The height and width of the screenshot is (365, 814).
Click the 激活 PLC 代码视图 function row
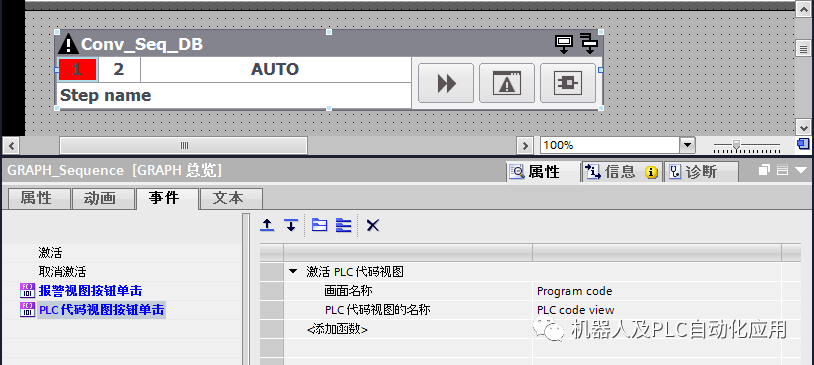tap(355, 272)
